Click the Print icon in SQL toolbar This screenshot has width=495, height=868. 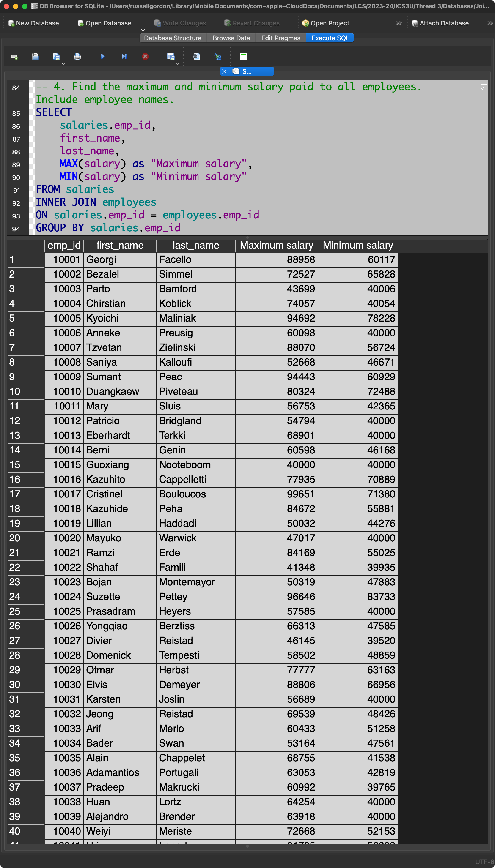pyautogui.click(x=77, y=56)
